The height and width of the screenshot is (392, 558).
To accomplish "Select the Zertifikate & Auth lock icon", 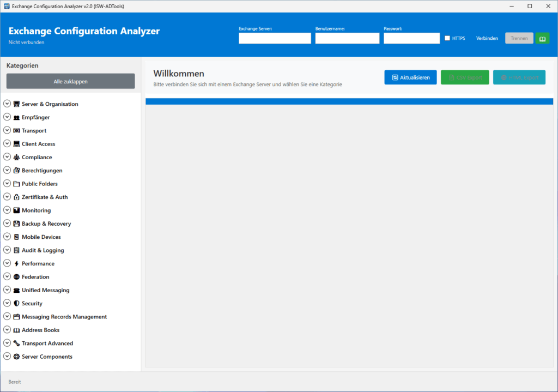I will pos(16,196).
